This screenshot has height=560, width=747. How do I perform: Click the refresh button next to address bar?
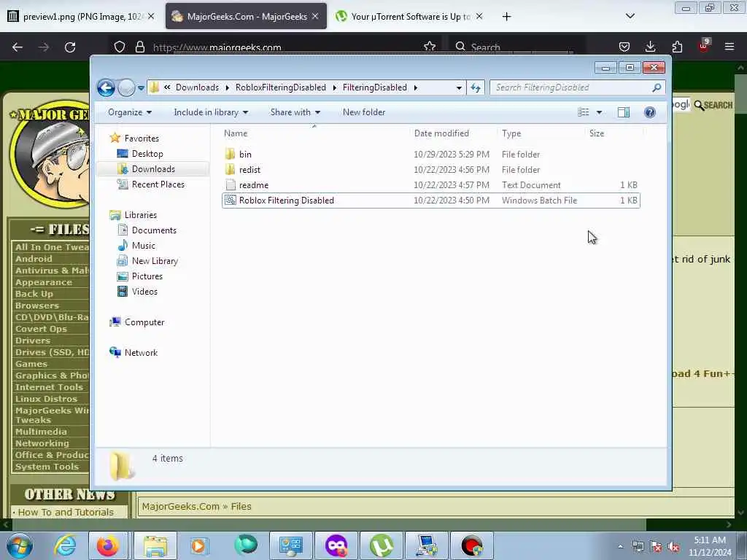476,87
